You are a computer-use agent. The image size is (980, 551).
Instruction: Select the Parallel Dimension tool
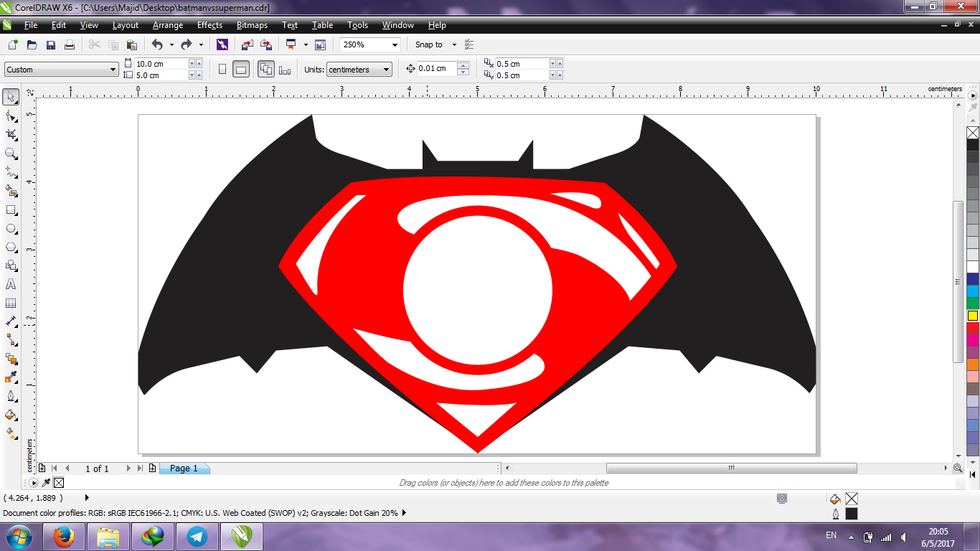(11, 321)
